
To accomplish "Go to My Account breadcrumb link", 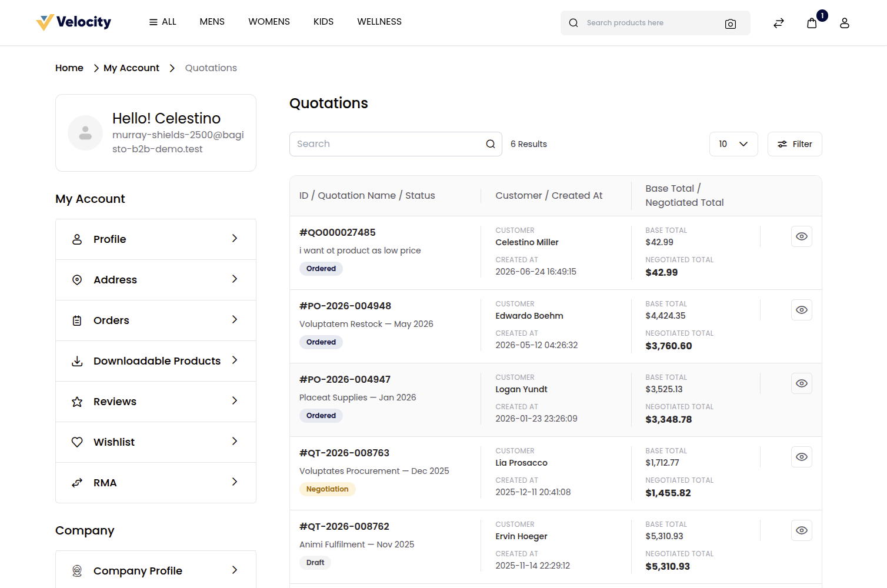I will (131, 68).
